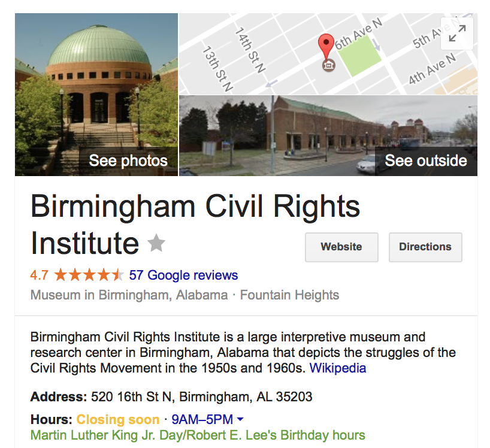Save place with the gray star icon
Viewport: 490px width, 448px height.
pyautogui.click(x=156, y=243)
